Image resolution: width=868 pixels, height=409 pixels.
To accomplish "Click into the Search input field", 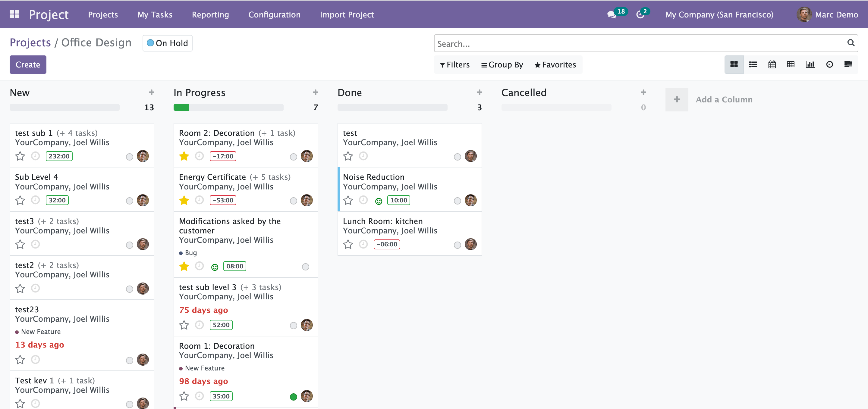I will click(637, 43).
